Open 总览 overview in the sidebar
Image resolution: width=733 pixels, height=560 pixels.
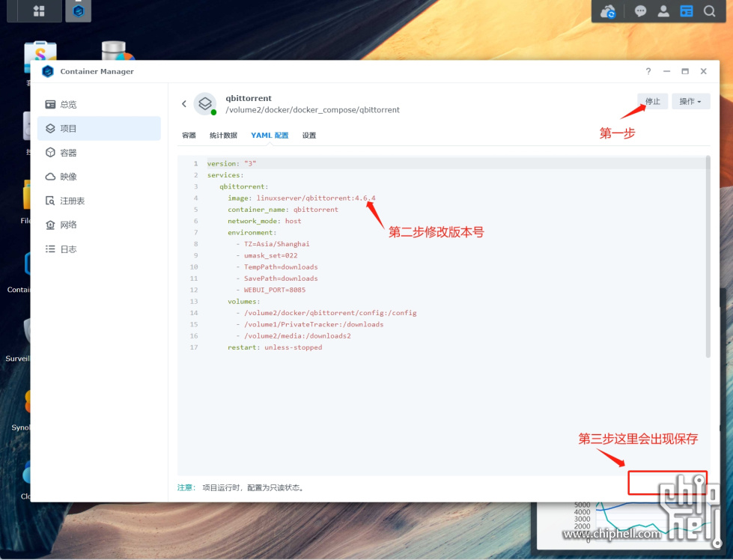point(99,104)
